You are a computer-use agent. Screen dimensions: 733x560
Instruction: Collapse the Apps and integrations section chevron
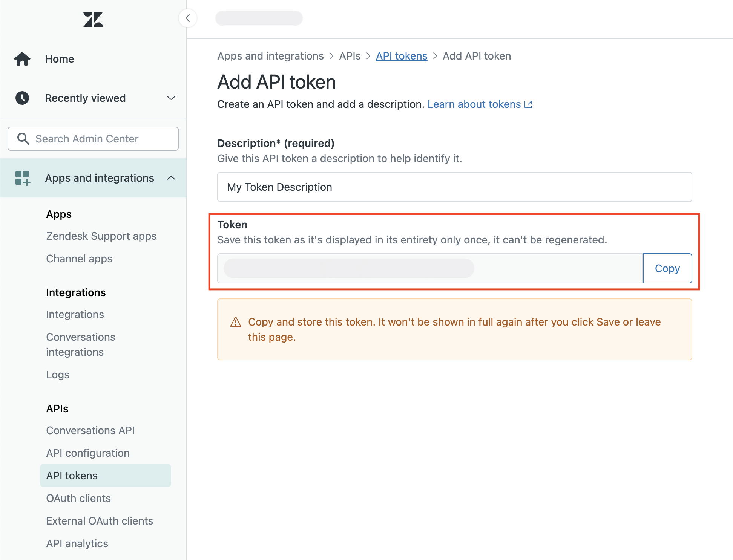coord(171,178)
